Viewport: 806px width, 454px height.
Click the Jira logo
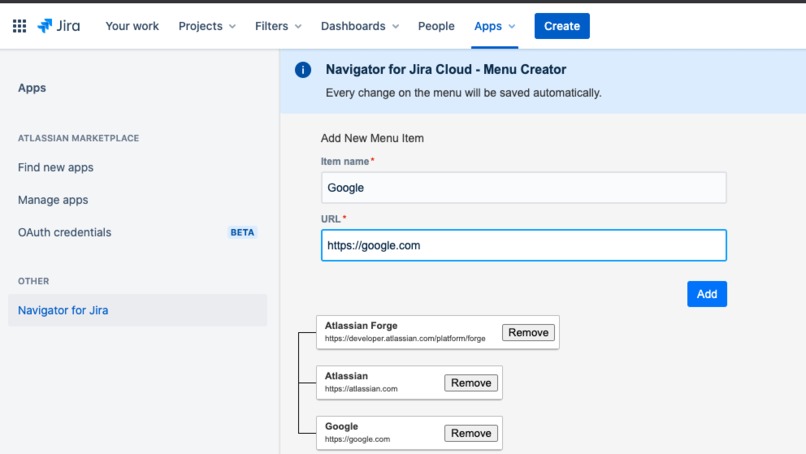click(59, 26)
